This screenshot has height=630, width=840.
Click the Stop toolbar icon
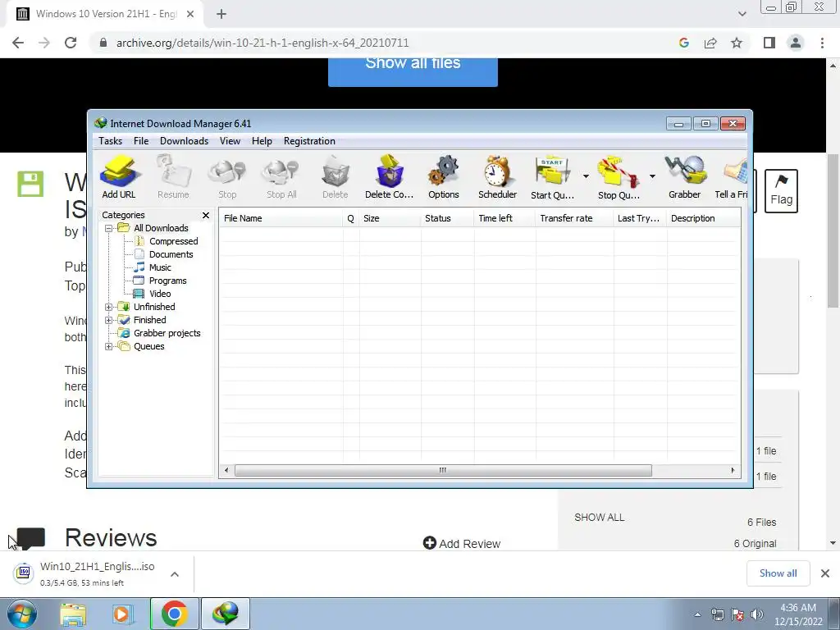227,177
